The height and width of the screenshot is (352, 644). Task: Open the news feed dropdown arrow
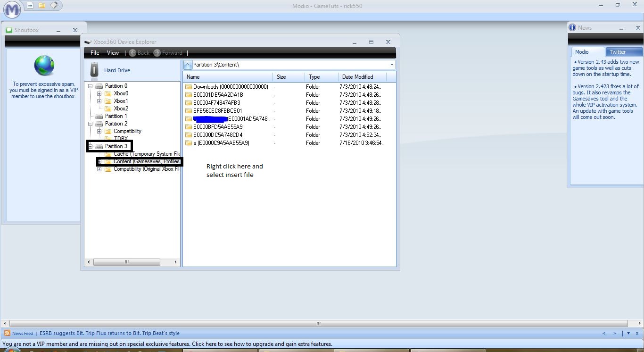628,333
